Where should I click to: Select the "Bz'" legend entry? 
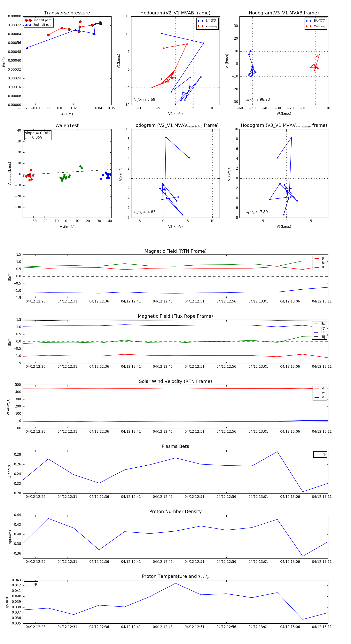[x=320, y=332]
